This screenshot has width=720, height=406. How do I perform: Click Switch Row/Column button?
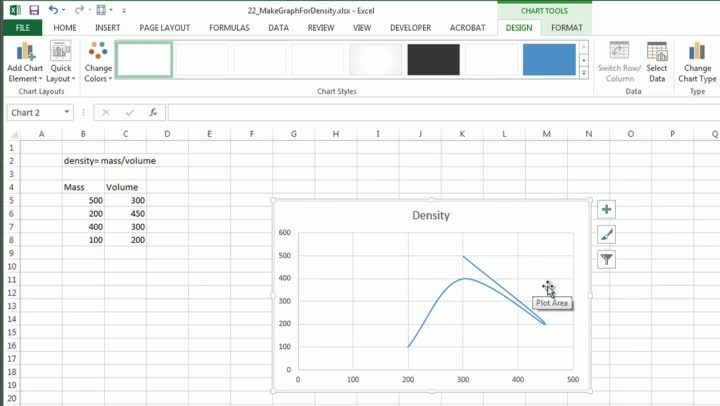pyautogui.click(x=619, y=62)
